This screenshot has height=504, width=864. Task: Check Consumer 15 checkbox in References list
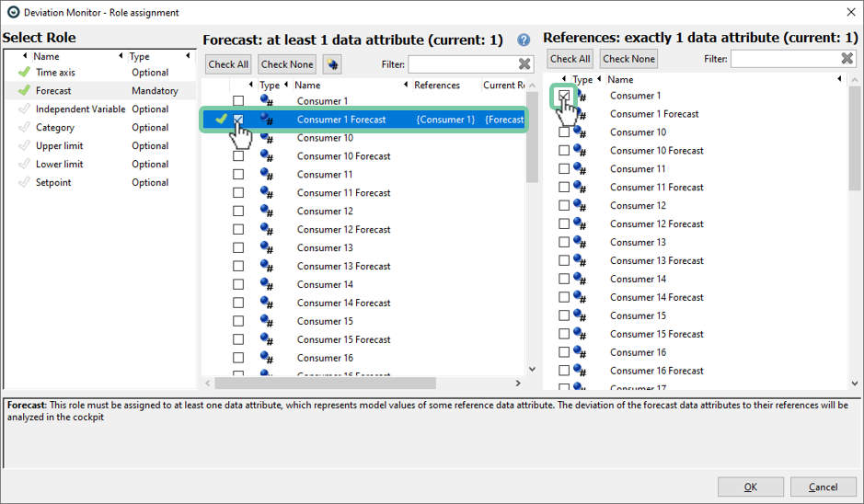(564, 315)
